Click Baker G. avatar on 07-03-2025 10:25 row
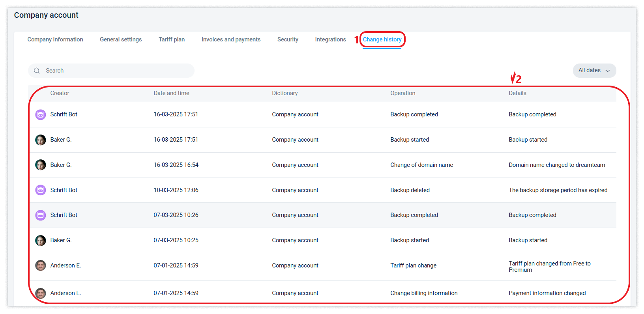The image size is (644, 314). [x=41, y=240]
